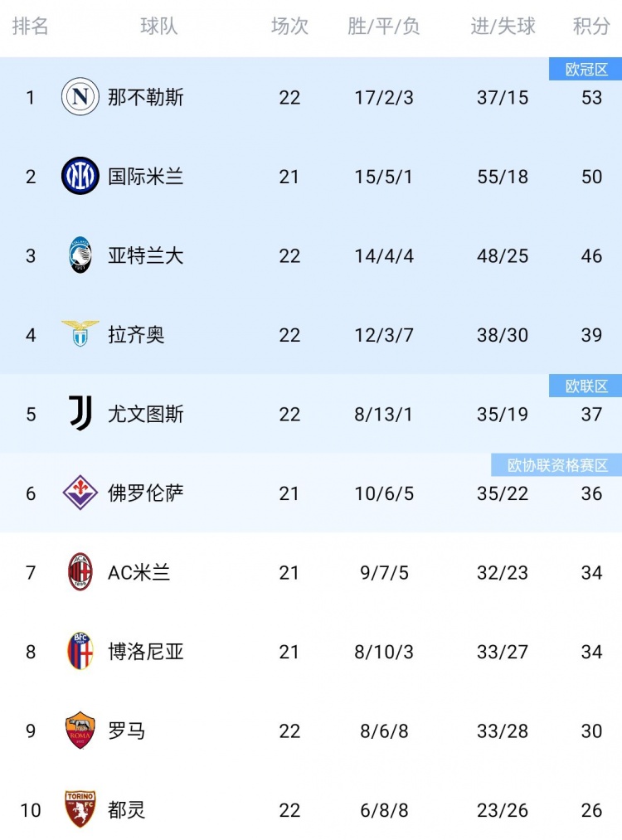Select the 胜/平/负 column header

tap(383, 27)
